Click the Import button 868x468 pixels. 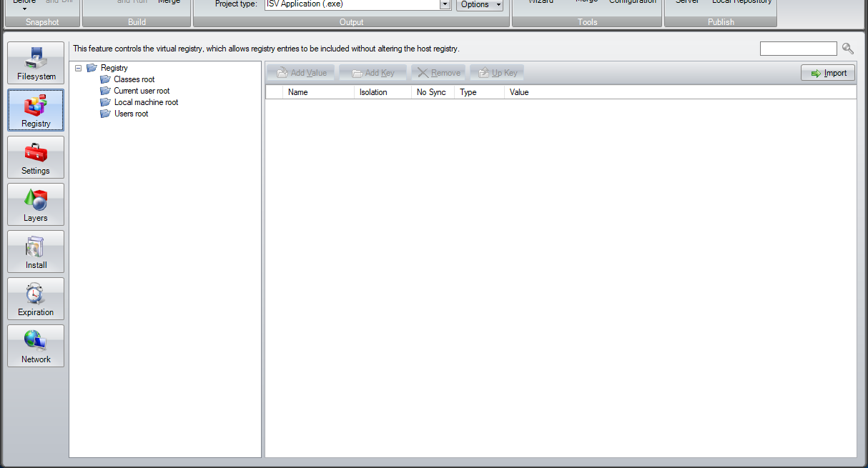tap(827, 72)
